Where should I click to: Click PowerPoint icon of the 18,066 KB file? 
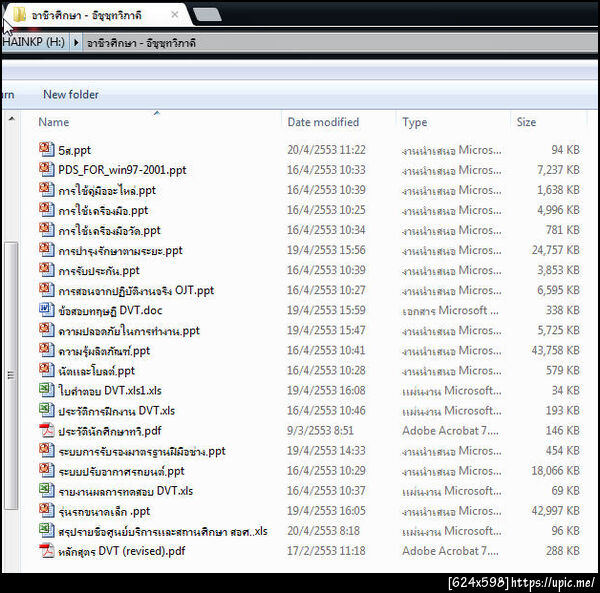(x=47, y=470)
